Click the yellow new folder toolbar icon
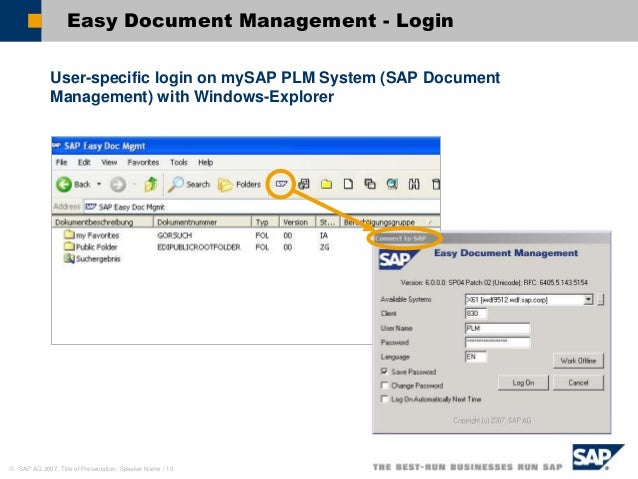Viewport: 638px width, 479px height. tap(326, 184)
